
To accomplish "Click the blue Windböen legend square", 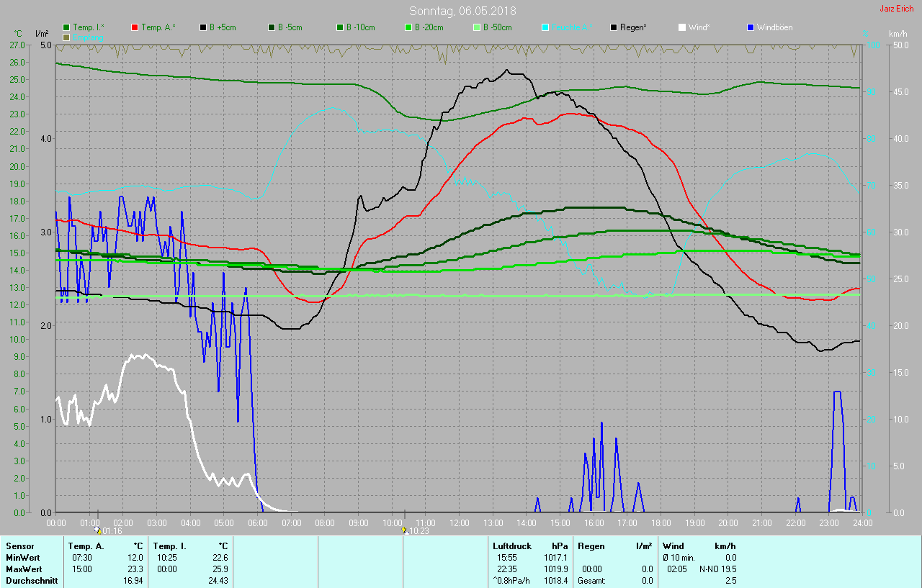I will point(751,27).
